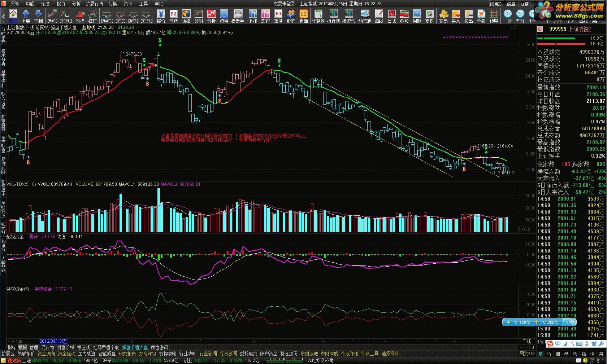Click the 上翻 page-up arrow icon
This screenshot has width=607, height=364.
(26, 16)
